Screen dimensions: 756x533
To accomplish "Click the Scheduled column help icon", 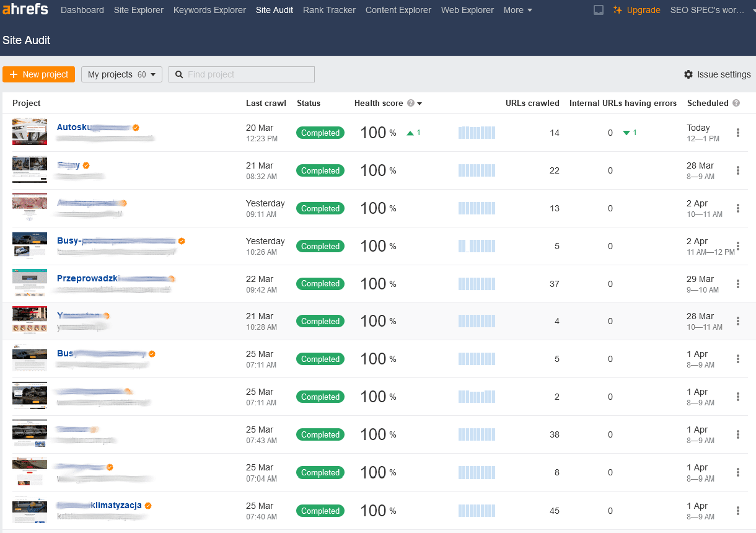I will (736, 104).
